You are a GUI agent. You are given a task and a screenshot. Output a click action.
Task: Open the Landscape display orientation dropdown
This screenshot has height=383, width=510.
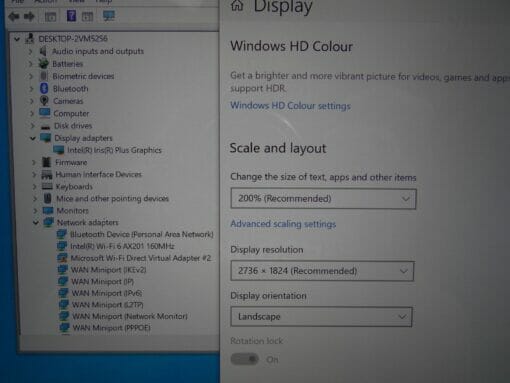pyautogui.click(x=321, y=317)
